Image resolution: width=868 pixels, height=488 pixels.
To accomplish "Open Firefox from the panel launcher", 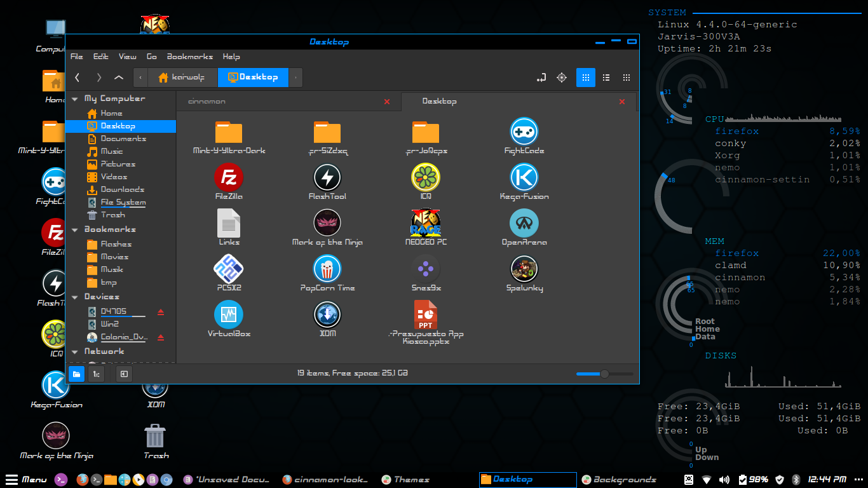I will (81, 480).
